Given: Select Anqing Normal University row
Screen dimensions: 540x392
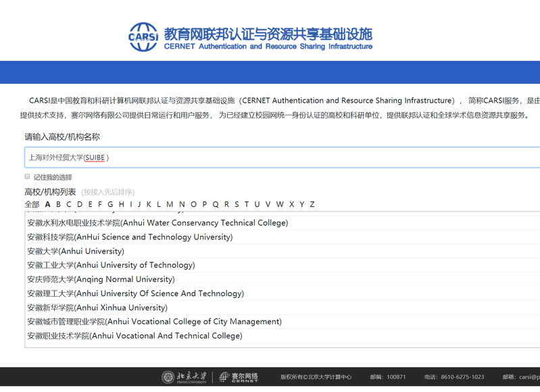Looking at the screenshot, I should click(283, 279).
